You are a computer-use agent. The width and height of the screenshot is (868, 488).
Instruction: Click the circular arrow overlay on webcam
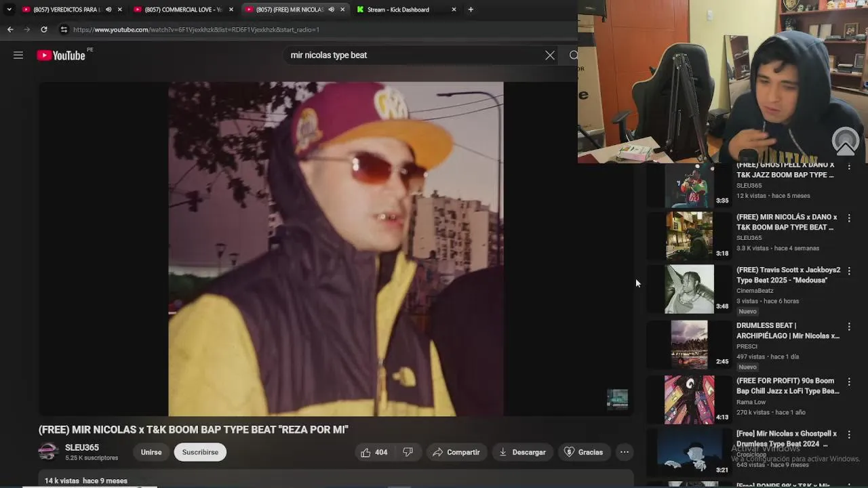click(x=846, y=140)
